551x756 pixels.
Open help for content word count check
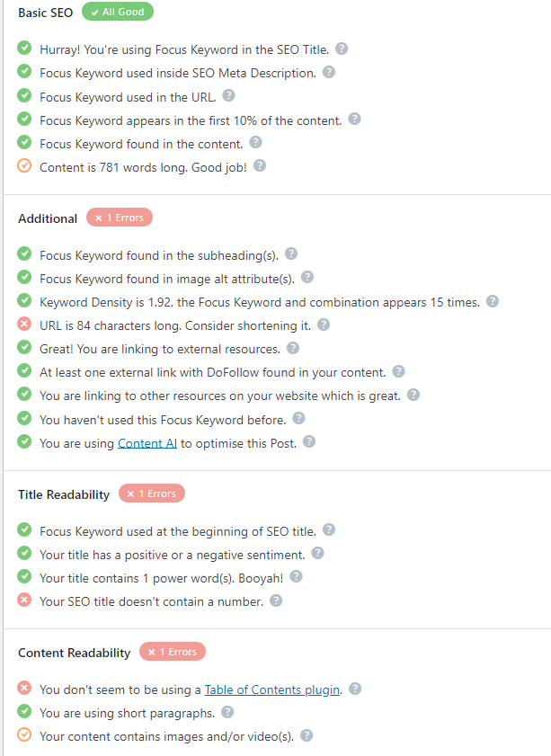point(260,165)
